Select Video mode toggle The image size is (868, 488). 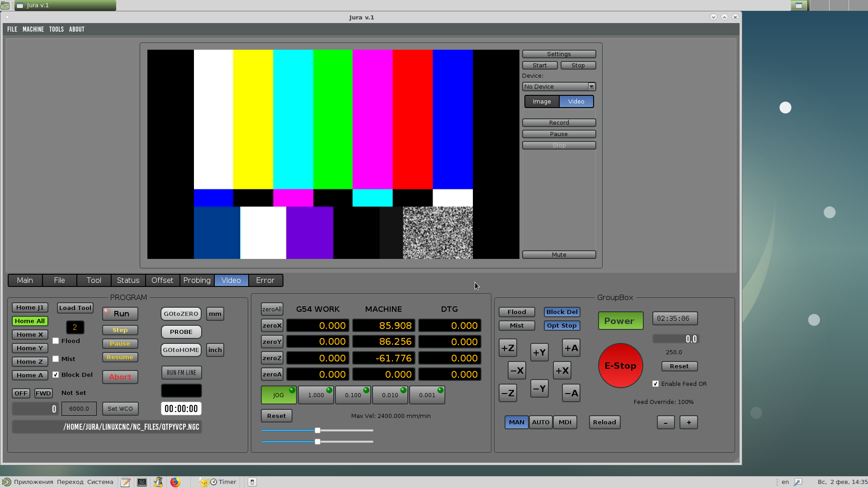(576, 102)
